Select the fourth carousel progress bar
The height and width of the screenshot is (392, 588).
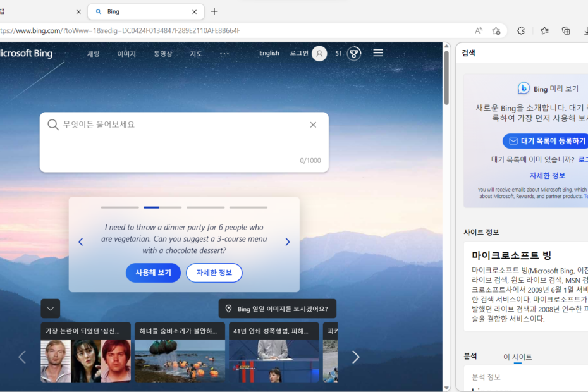(x=248, y=207)
